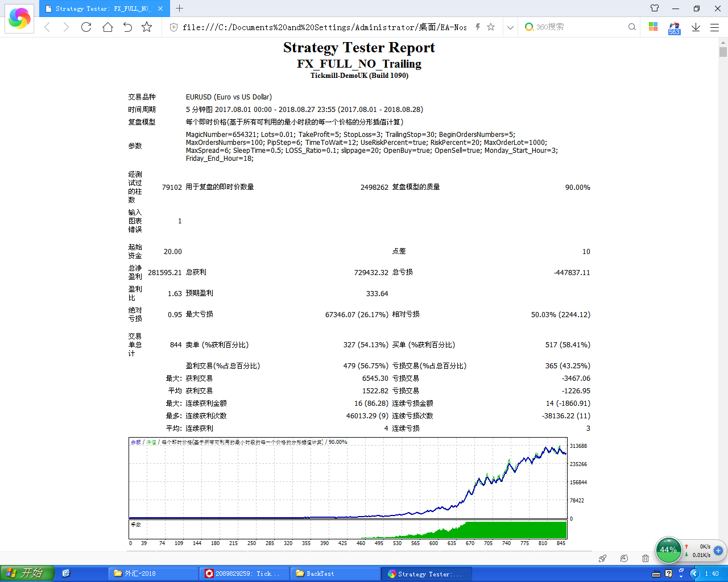Screen dimensions: 728x582
Task: Click the page vertical scrollbar thumb
Action: point(723,52)
